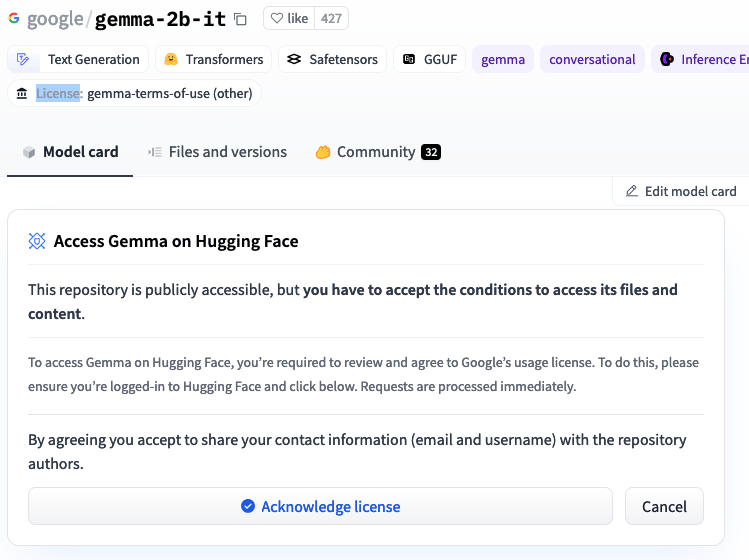
Task: View the 427 likes count
Action: (332, 18)
